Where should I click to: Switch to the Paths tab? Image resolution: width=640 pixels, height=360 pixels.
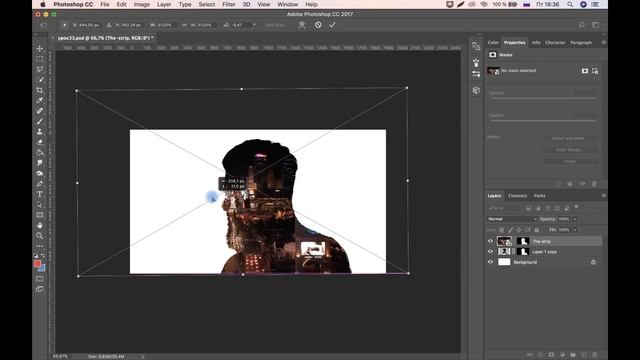click(540, 196)
